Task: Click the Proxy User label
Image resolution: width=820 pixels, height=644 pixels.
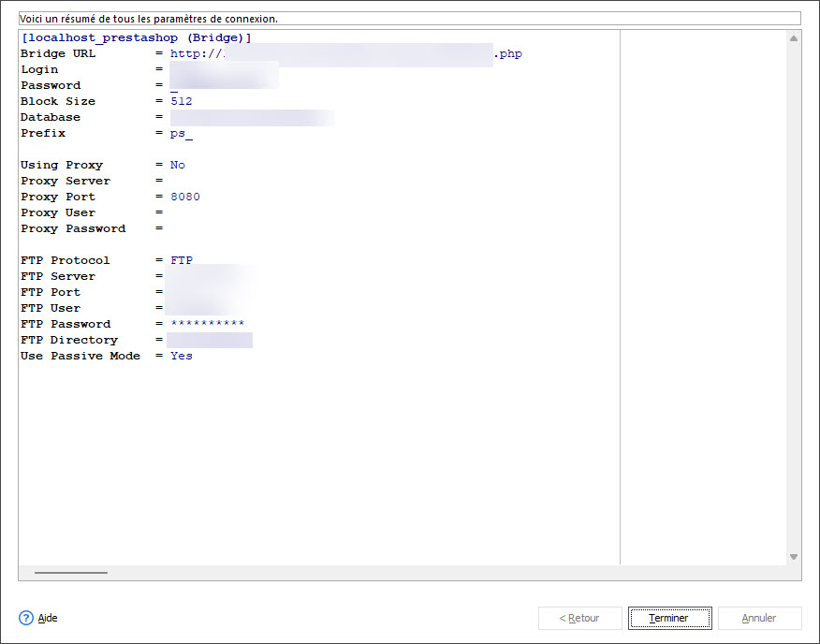Action: (58, 212)
